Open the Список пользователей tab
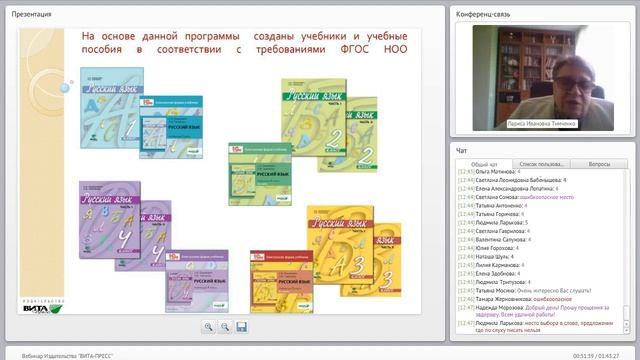 [541, 164]
